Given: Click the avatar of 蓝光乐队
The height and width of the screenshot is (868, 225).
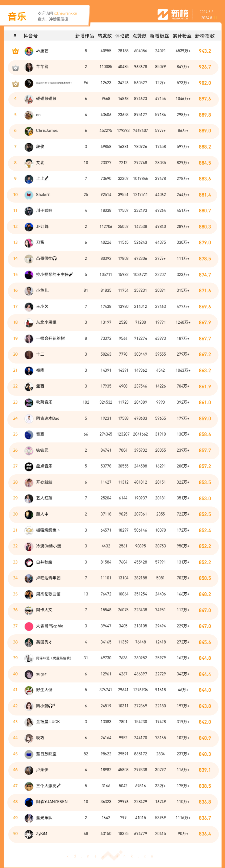Looking at the screenshot, I should [29, 818].
